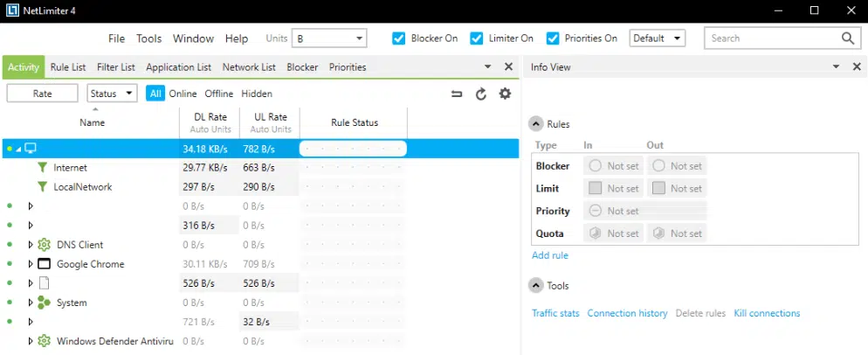The image size is (868, 355).
Task: Open the Status dropdown
Action: (112, 94)
